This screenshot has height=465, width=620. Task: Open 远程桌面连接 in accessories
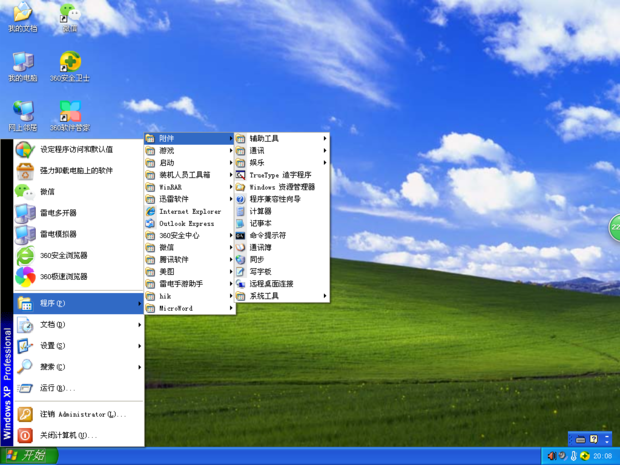pyautogui.click(x=282, y=284)
